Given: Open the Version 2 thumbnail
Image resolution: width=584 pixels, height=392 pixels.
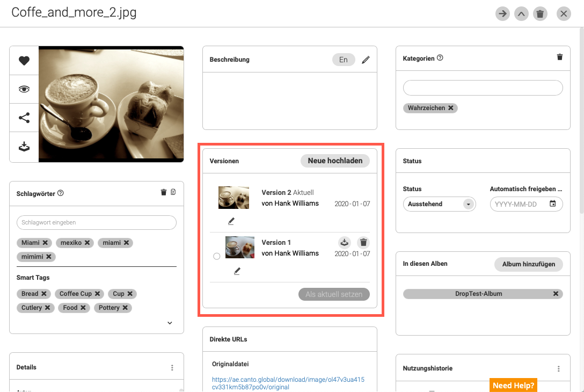Looking at the screenshot, I should (233, 198).
